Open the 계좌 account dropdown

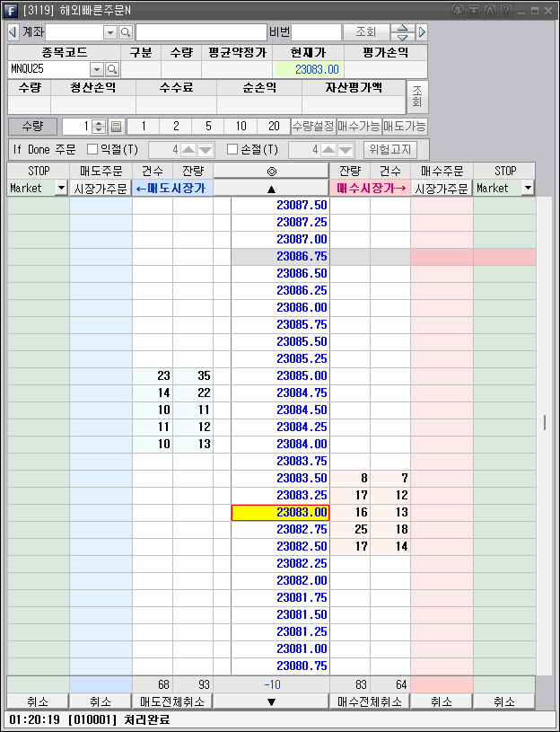(x=110, y=32)
